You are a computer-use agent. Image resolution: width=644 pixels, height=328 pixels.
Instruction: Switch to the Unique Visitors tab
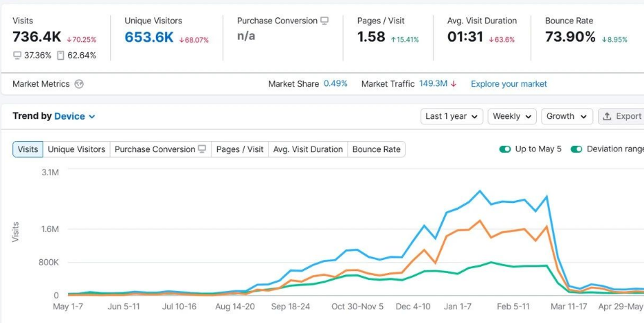point(76,149)
